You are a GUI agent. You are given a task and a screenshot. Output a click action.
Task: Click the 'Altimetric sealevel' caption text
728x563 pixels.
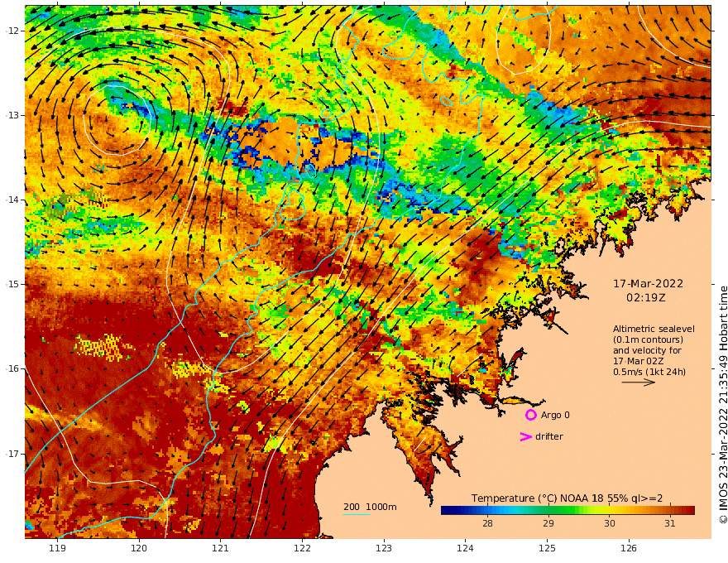[654, 329]
